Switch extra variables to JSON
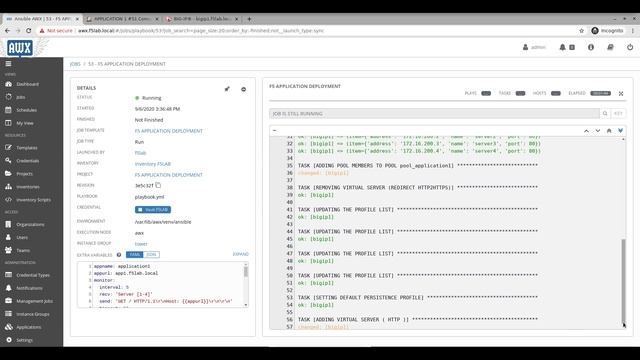Viewport: 640px width, 360px height. coord(151,255)
